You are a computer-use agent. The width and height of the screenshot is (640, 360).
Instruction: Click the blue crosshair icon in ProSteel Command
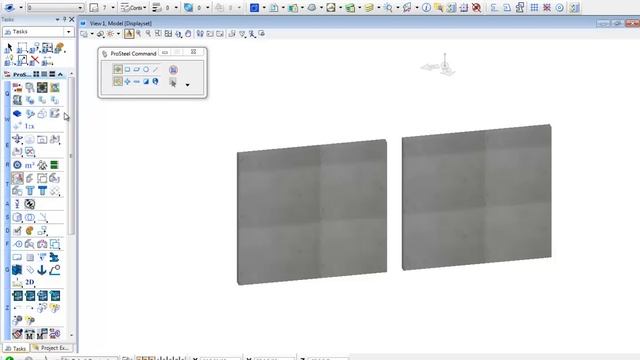pyautogui.click(x=127, y=82)
